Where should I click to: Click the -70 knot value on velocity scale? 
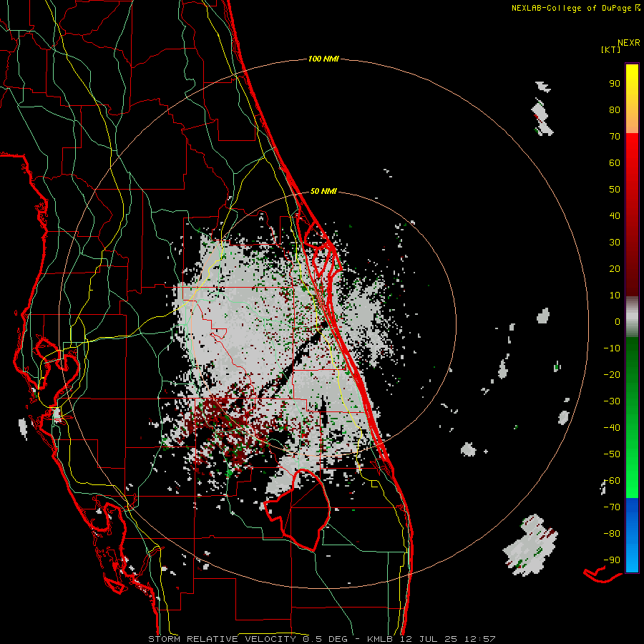pos(612,507)
